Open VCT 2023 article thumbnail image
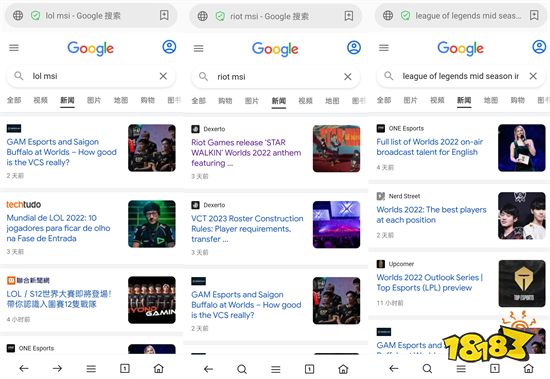This screenshot has width=550, height=379. coord(336,225)
